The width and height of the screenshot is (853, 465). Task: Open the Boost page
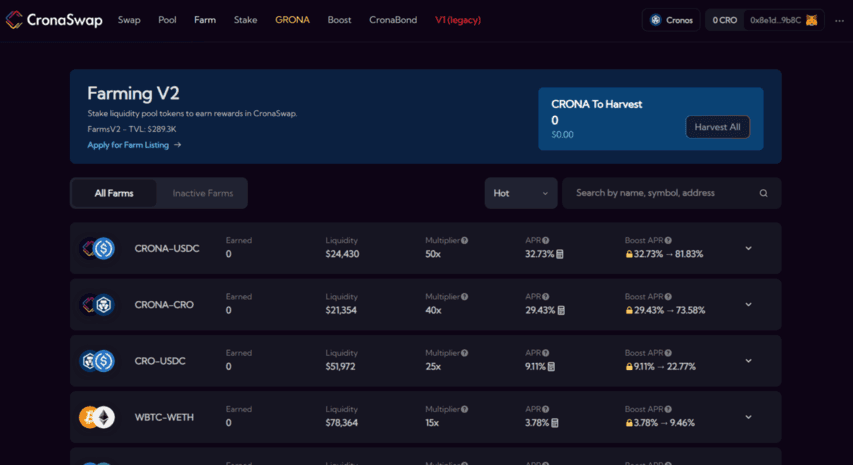[339, 20]
